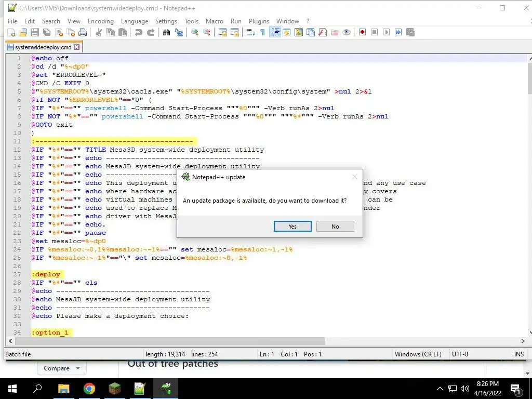This screenshot has width=532, height=399.
Task: Run macro multiple times icon
Action: [x=398, y=32]
